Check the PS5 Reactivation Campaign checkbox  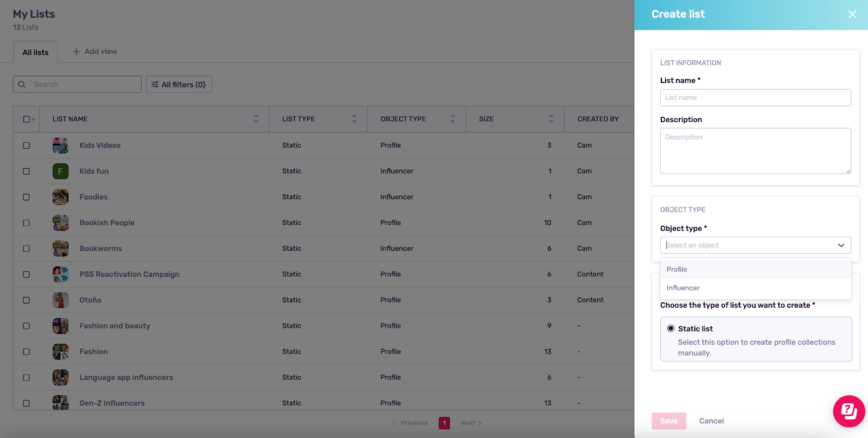[26, 275]
